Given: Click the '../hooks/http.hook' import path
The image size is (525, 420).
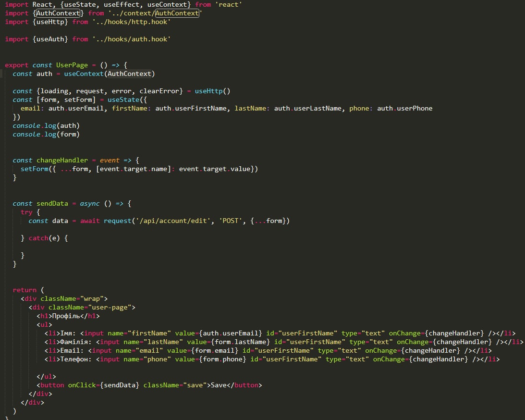Looking at the screenshot, I should click(132, 22).
